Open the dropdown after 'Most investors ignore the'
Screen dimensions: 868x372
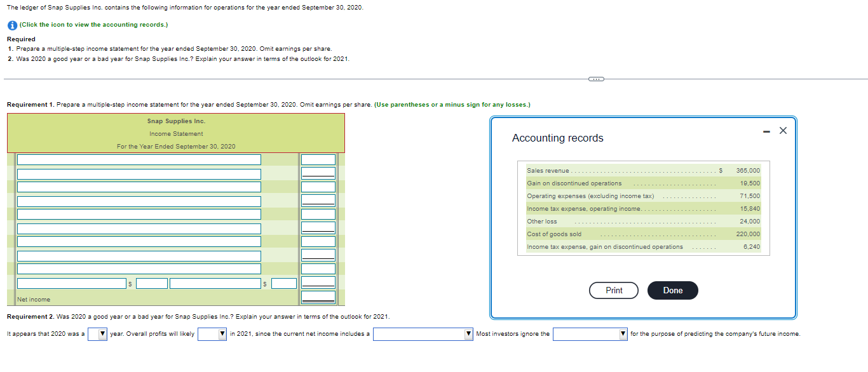pyautogui.click(x=590, y=334)
